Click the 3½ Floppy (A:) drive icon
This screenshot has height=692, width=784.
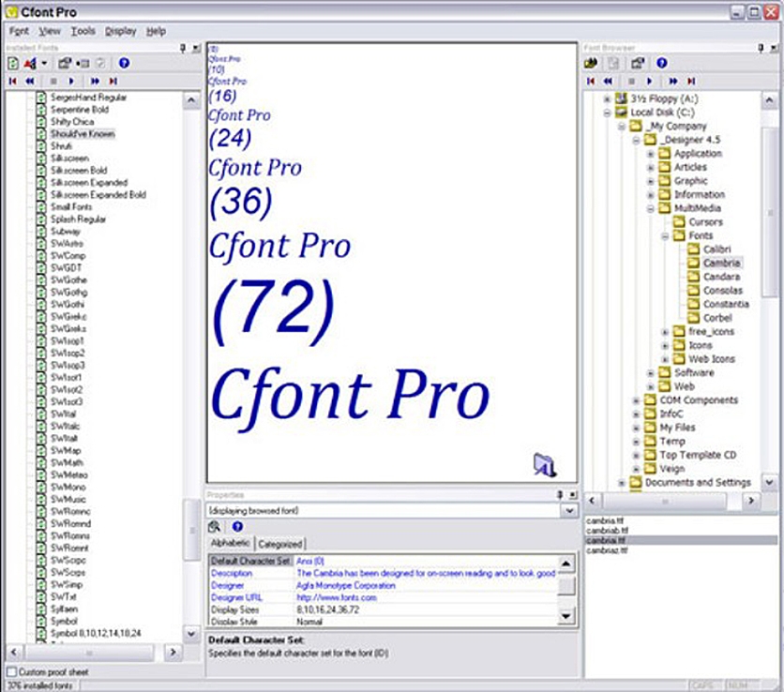point(621,98)
